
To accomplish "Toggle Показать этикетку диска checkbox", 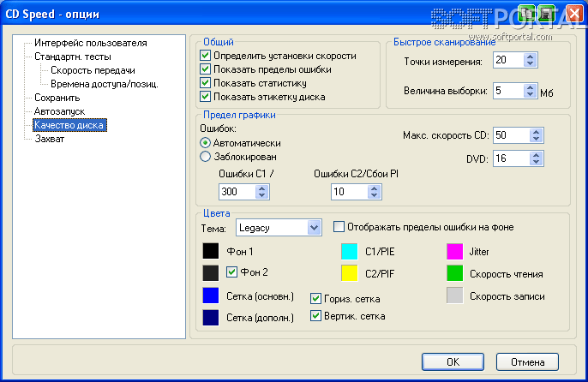I will [x=205, y=97].
